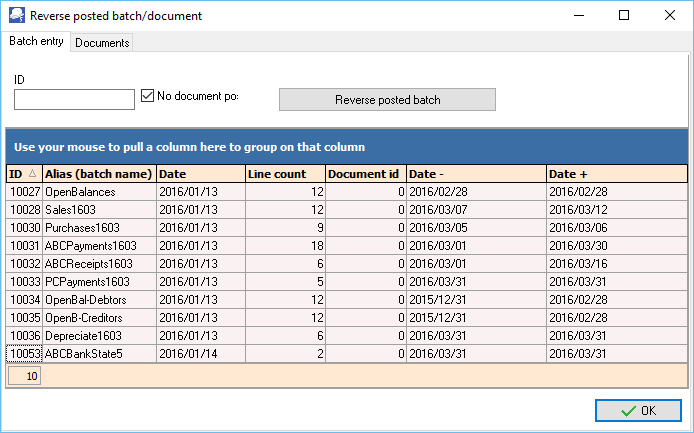The image size is (694, 433).
Task: Choose the ABCPayments1603 batch row
Action: [x=98, y=246]
